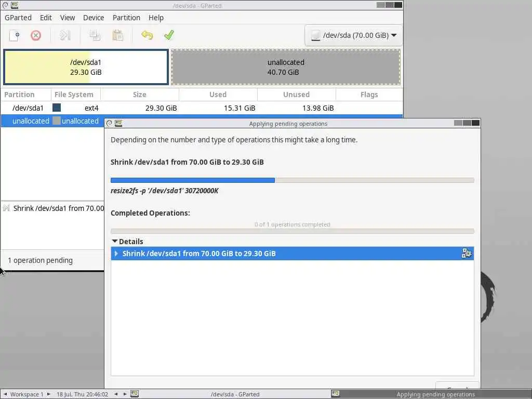This screenshot has height=399, width=532.
Task: Click the Completed Operations label
Action: [x=150, y=213]
